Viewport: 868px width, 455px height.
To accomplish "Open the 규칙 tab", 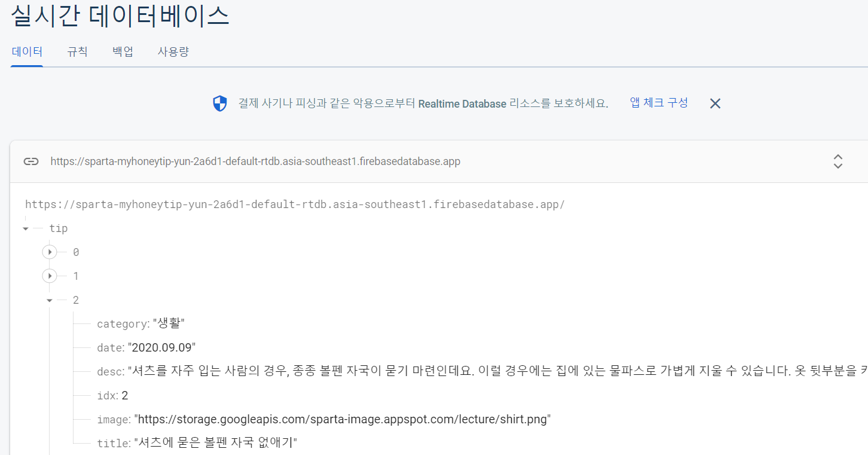I will point(77,51).
